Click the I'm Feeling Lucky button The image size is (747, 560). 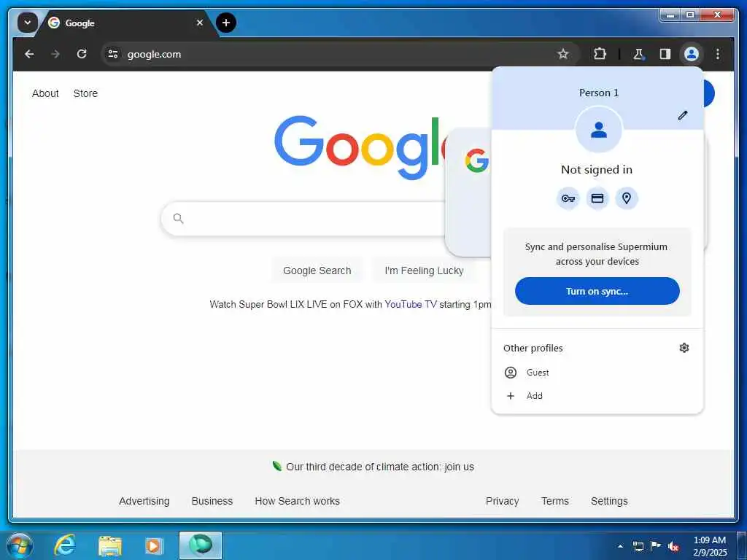(x=424, y=271)
